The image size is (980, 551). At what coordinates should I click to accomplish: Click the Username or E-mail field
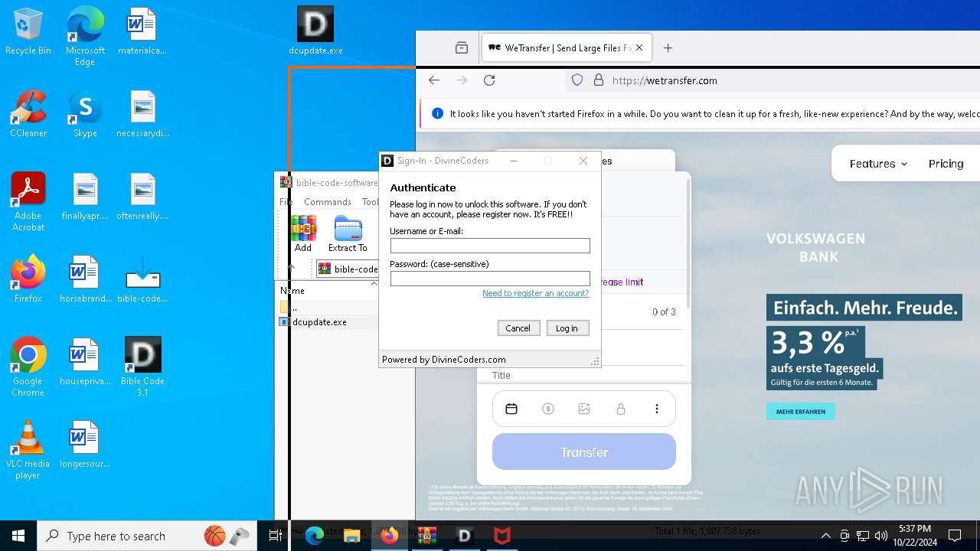click(490, 246)
